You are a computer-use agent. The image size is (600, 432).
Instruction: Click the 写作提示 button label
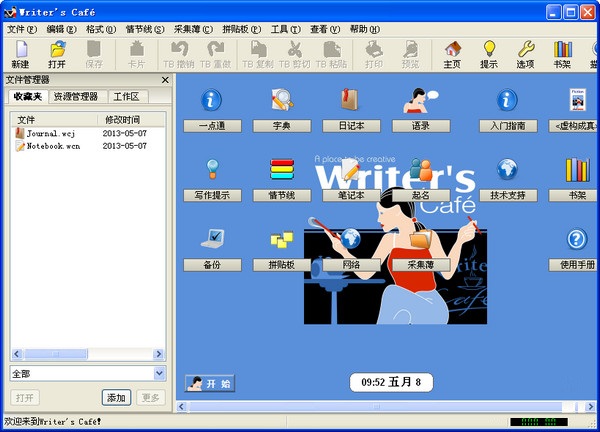point(212,195)
